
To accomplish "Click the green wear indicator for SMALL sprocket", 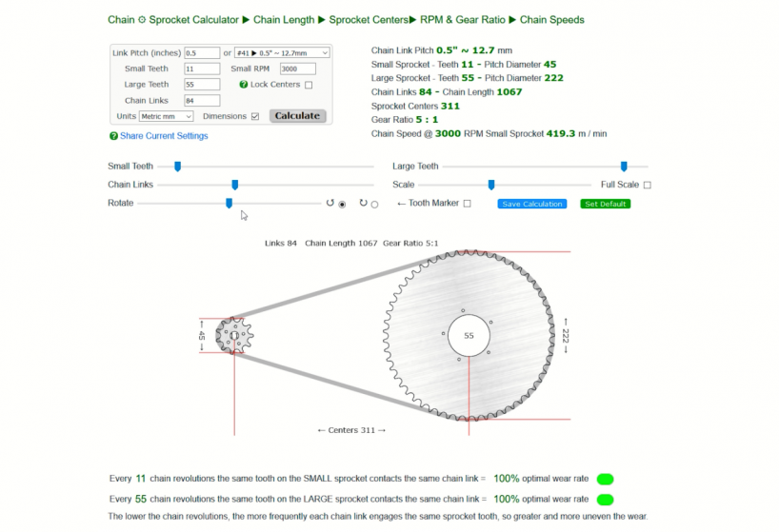I will [x=605, y=479].
